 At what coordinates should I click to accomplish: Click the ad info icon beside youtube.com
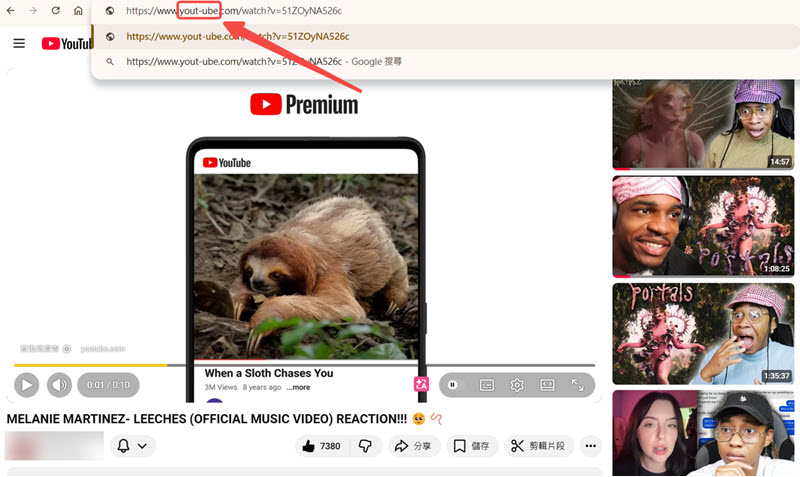coord(67,348)
